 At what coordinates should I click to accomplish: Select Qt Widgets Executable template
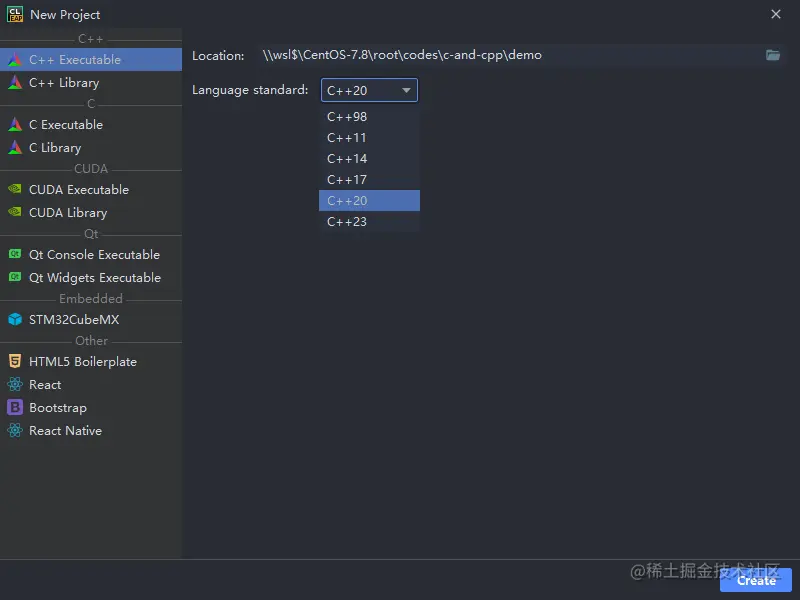pyautogui.click(x=91, y=277)
